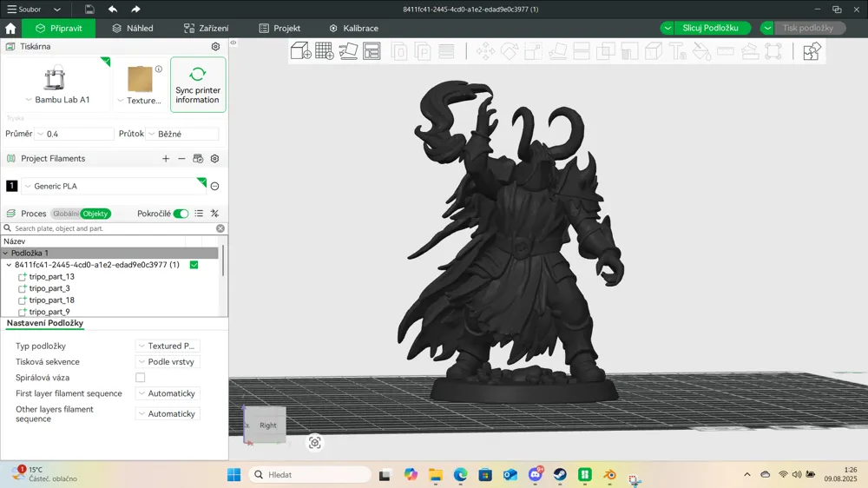868x488 pixels.
Task: Switch to the Náhled tab
Action: [132, 29]
